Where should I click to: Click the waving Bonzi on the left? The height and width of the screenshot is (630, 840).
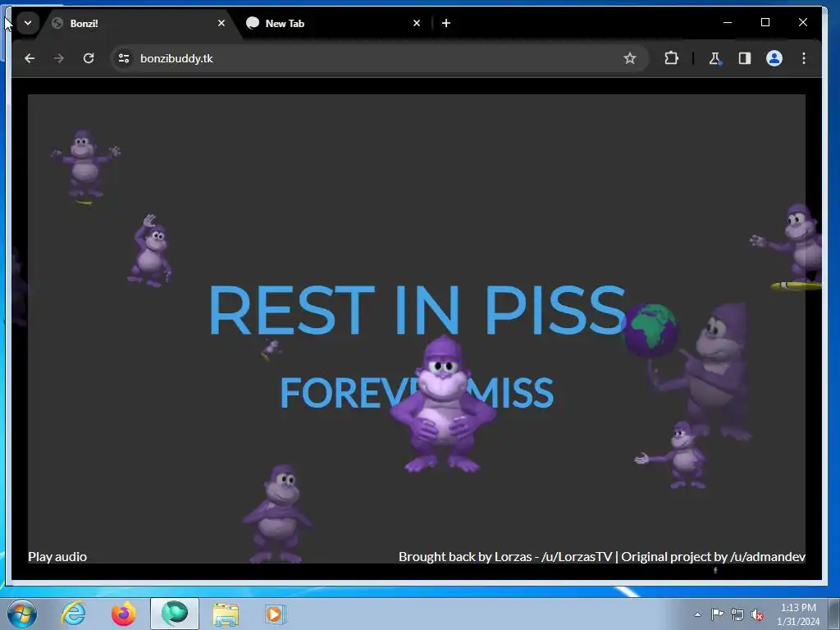click(x=150, y=251)
